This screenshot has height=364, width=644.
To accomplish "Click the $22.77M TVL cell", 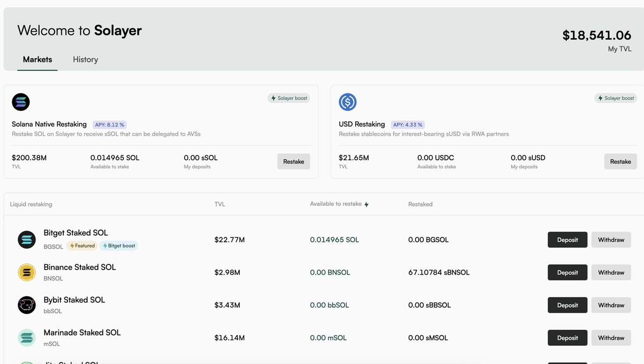I will pyautogui.click(x=229, y=240).
